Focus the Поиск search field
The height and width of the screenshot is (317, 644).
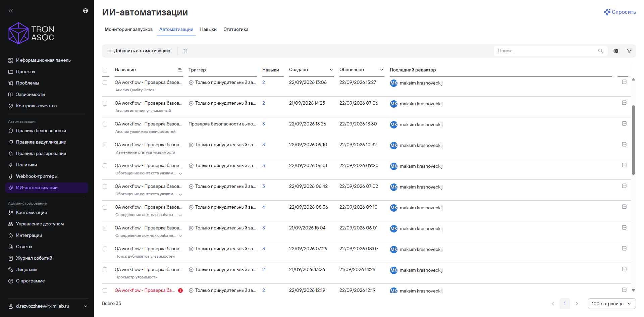click(x=550, y=51)
